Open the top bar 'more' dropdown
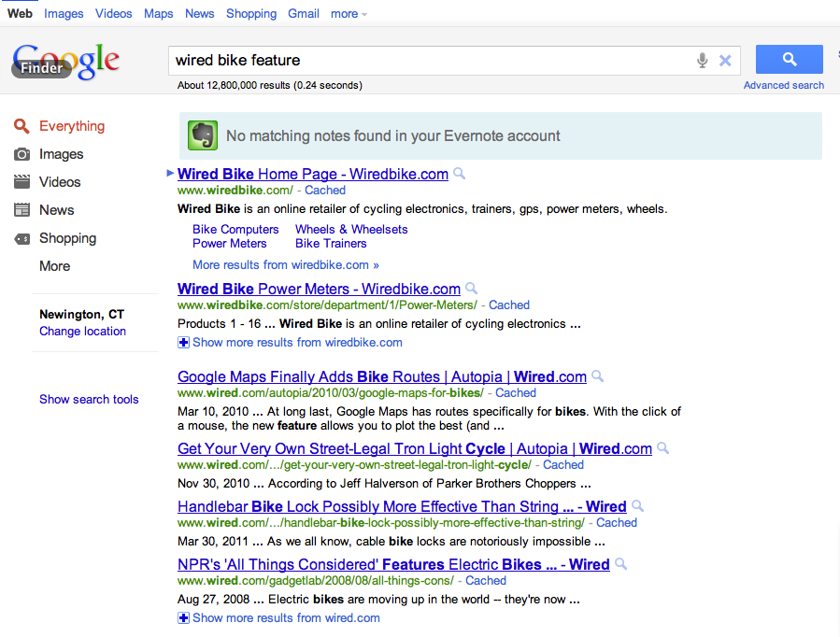 [349, 14]
